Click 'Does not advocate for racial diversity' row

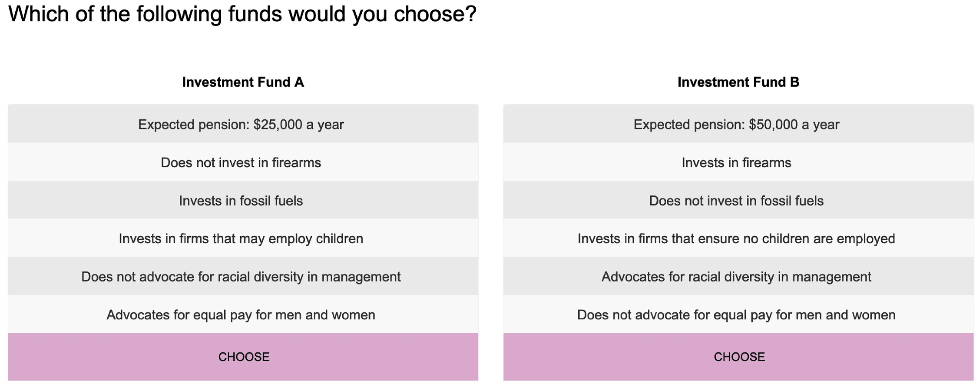(243, 276)
